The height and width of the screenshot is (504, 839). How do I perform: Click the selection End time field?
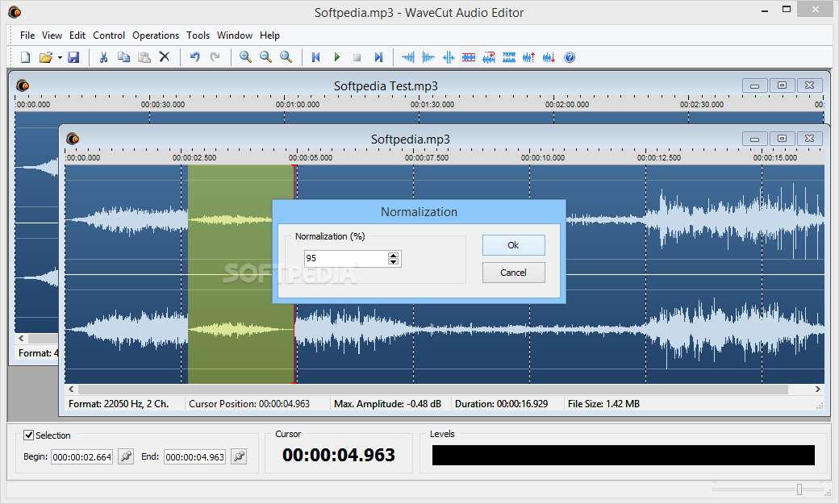click(x=194, y=457)
